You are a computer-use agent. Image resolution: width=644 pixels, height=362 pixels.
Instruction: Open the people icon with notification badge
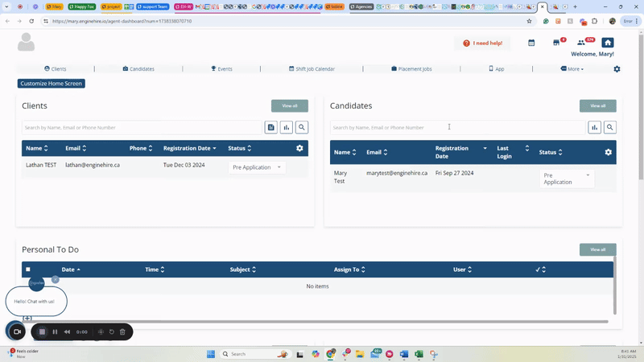pyautogui.click(x=580, y=43)
